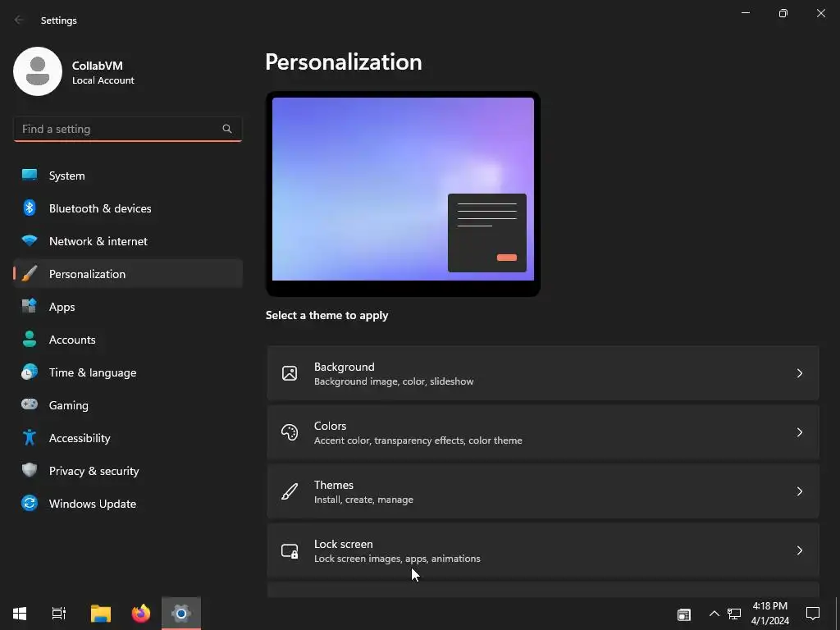Open Accounts settings
This screenshot has width=840, height=630.
click(x=128, y=339)
